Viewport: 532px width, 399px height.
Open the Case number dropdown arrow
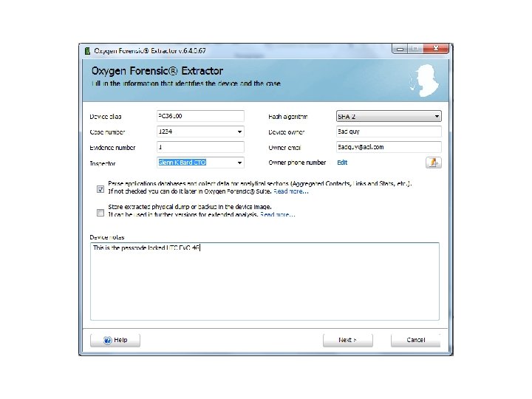pyautogui.click(x=239, y=132)
